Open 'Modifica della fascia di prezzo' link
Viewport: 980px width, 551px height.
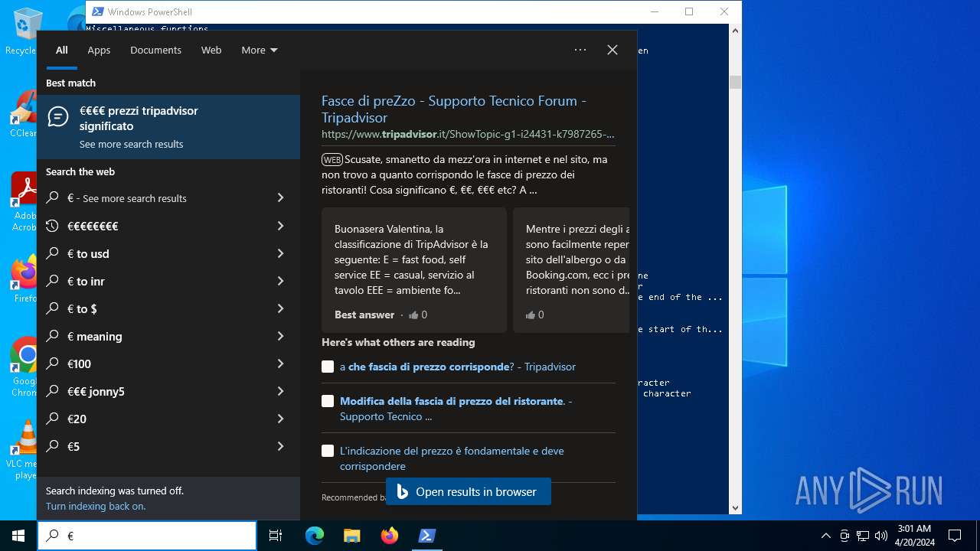pyautogui.click(x=456, y=409)
